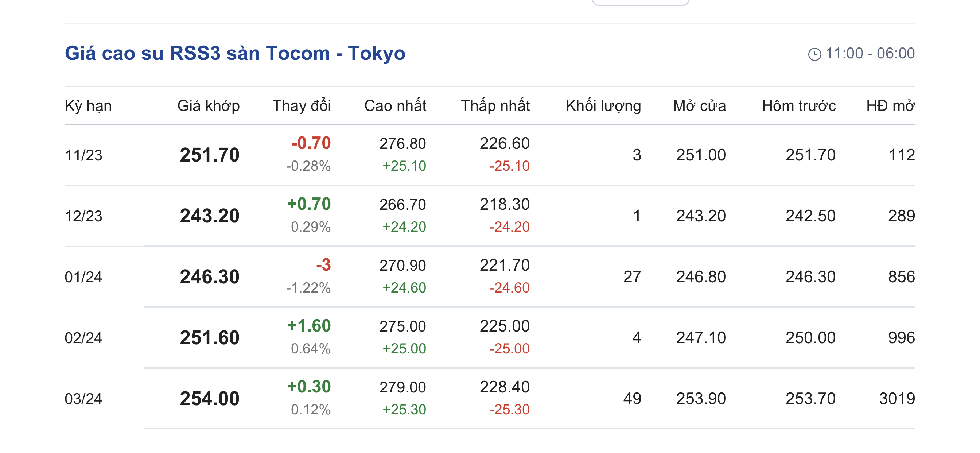Select the 03/24 contract term row
This screenshot has width=980, height=453.
[84, 399]
